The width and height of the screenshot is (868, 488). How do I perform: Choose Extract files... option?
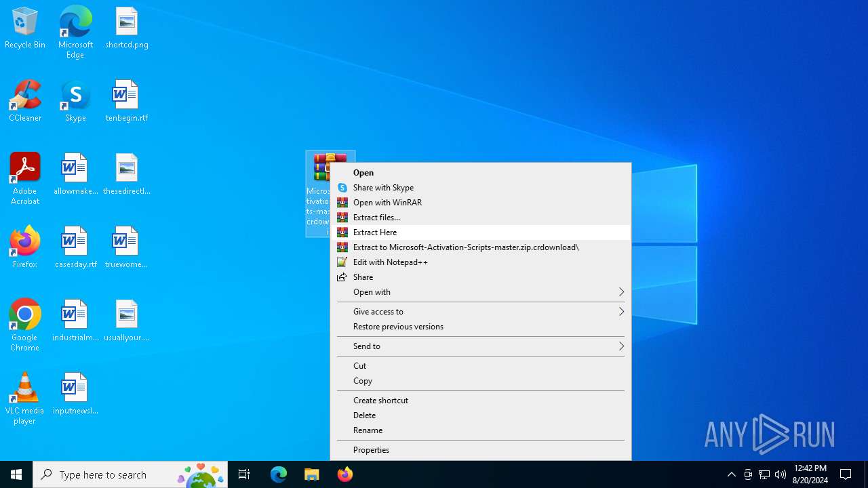click(x=480, y=218)
